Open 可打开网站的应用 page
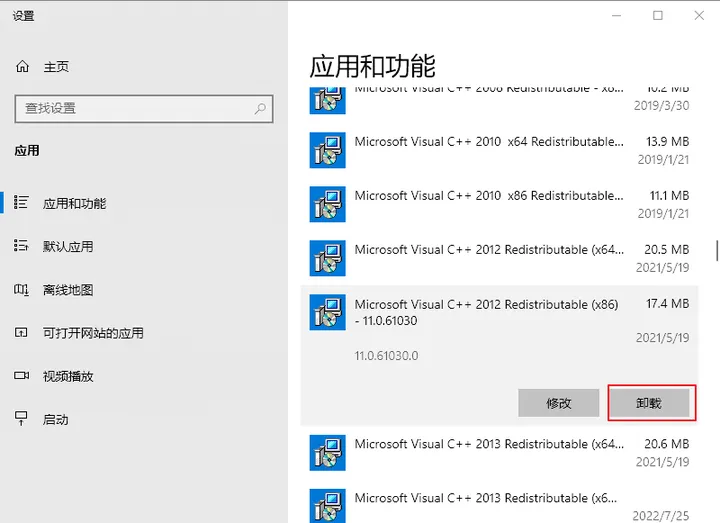This screenshot has height=523, width=720. pyautogui.click(x=93, y=333)
